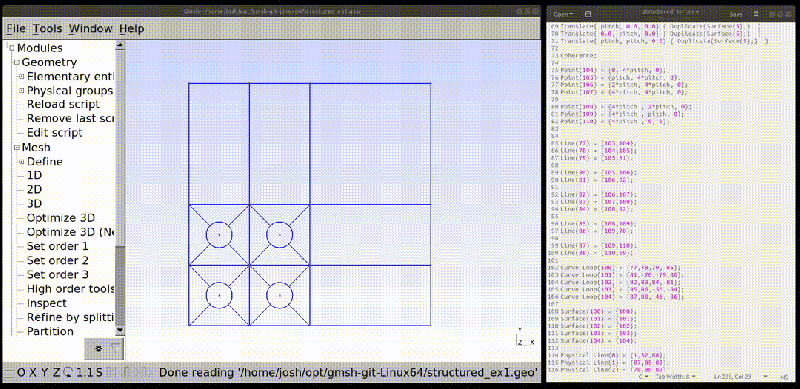
Task: Choose Set order 1
Action: click(58, 246)
